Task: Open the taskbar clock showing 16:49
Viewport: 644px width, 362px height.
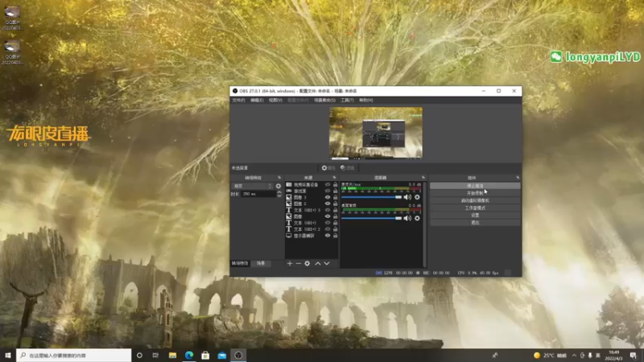Action: 614,355
